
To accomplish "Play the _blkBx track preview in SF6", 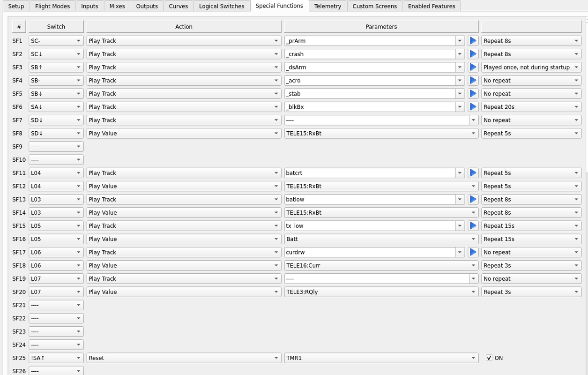I will [473, 107].
